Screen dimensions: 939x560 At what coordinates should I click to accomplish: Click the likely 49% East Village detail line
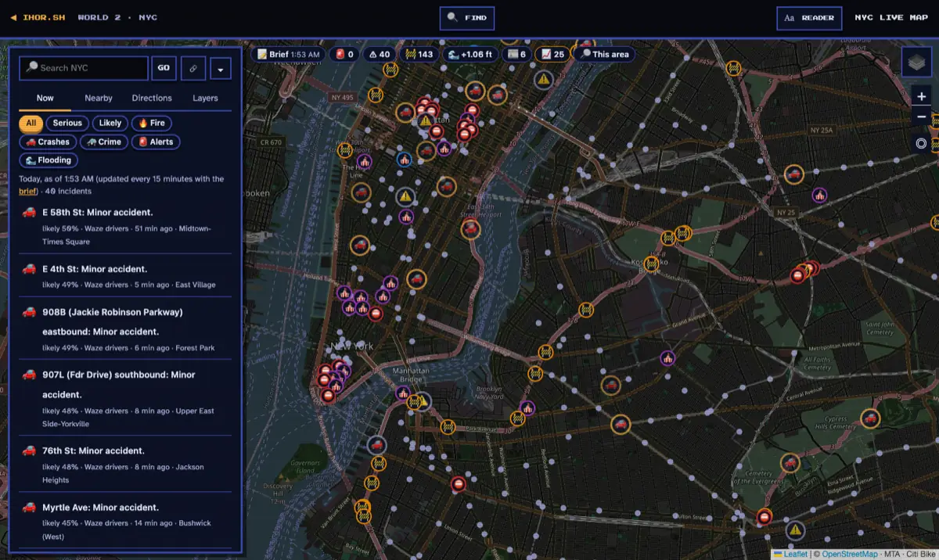(129, 285)
